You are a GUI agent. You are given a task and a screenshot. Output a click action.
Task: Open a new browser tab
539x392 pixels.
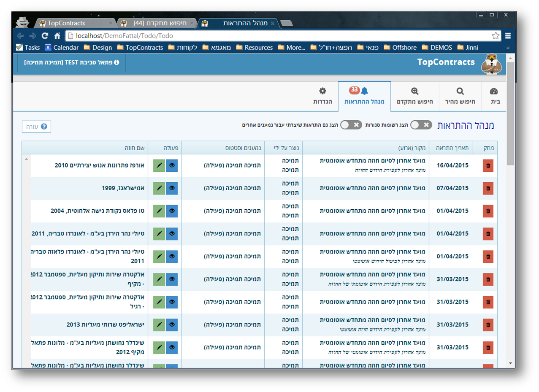tap(287, 24)
